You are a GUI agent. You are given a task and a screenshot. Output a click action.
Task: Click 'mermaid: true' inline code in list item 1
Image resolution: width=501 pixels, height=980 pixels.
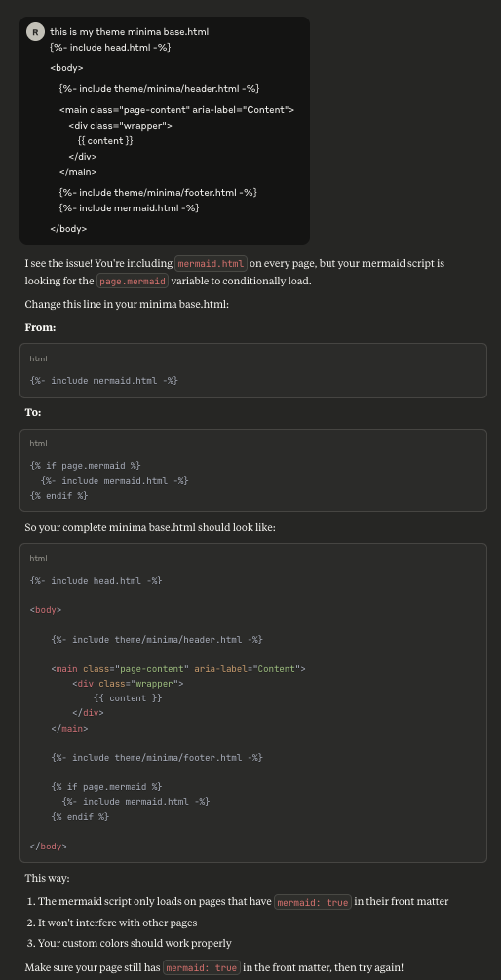(x=313, y=902)
